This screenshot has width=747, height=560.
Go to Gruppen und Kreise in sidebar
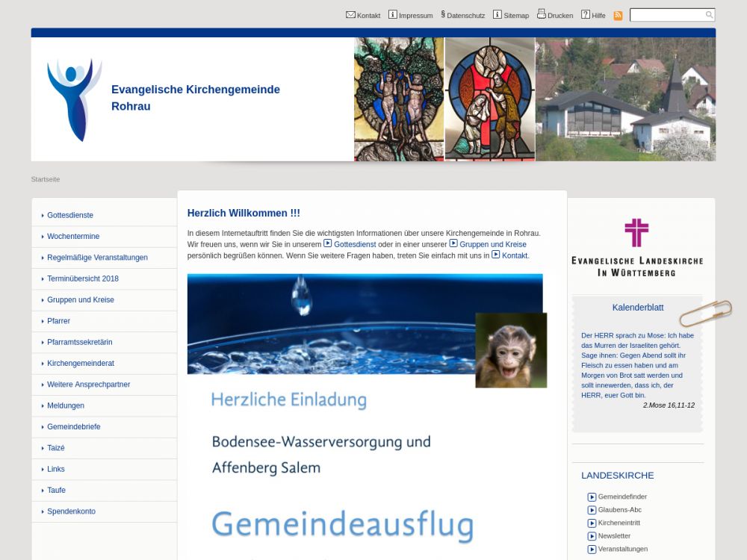(x=81, y=300)
